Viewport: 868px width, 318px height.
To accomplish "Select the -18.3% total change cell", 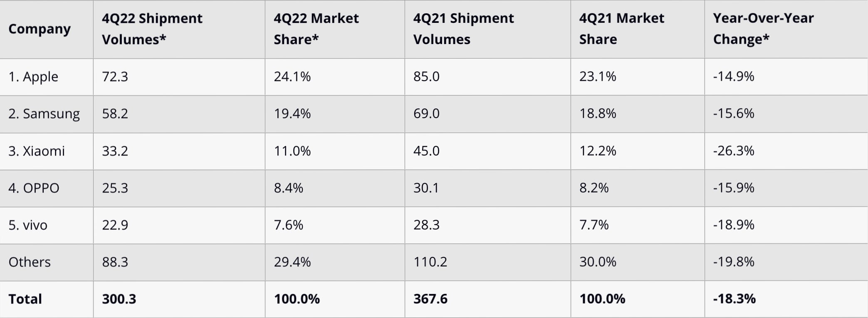I will click(x=734, y=299).
